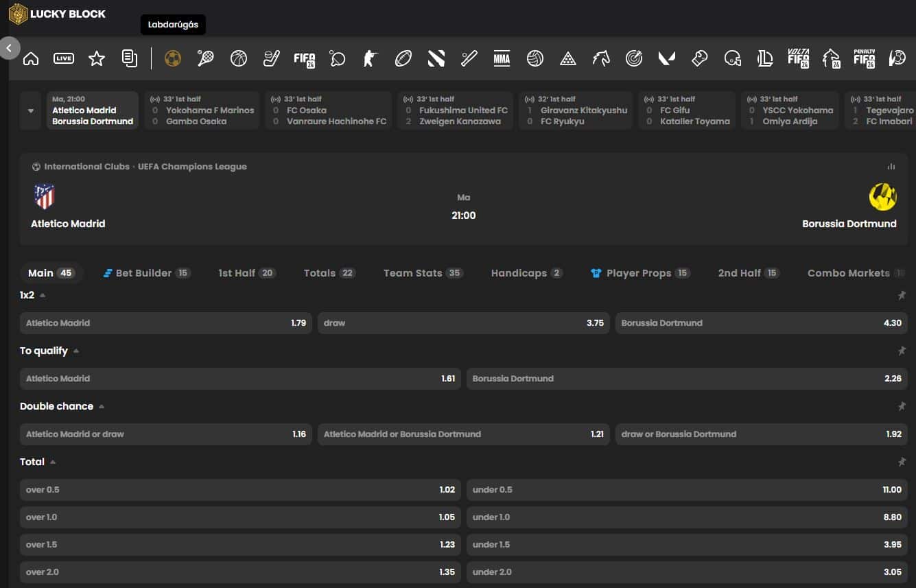Bet on Atletico Madrid at 1.79

166,322
